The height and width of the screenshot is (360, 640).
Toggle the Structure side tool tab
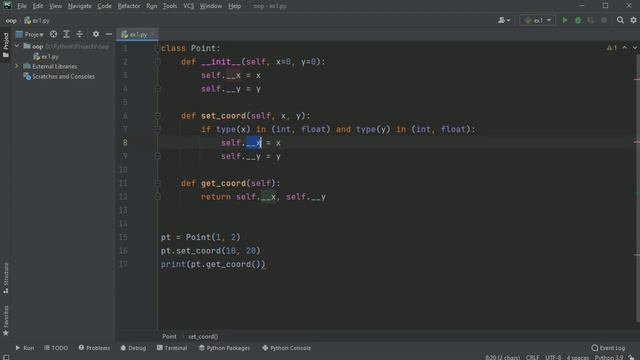coord(6,278)
